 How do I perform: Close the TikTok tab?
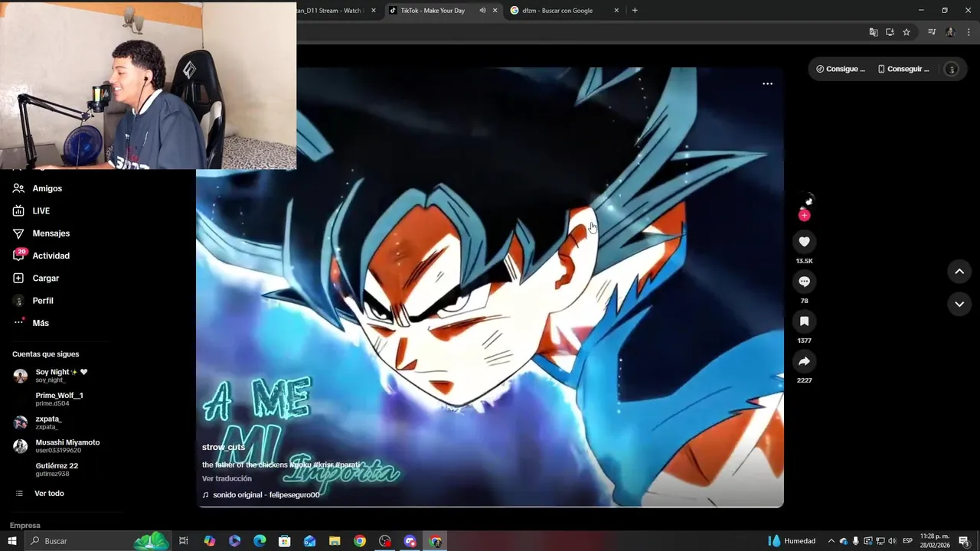[495, 11]
